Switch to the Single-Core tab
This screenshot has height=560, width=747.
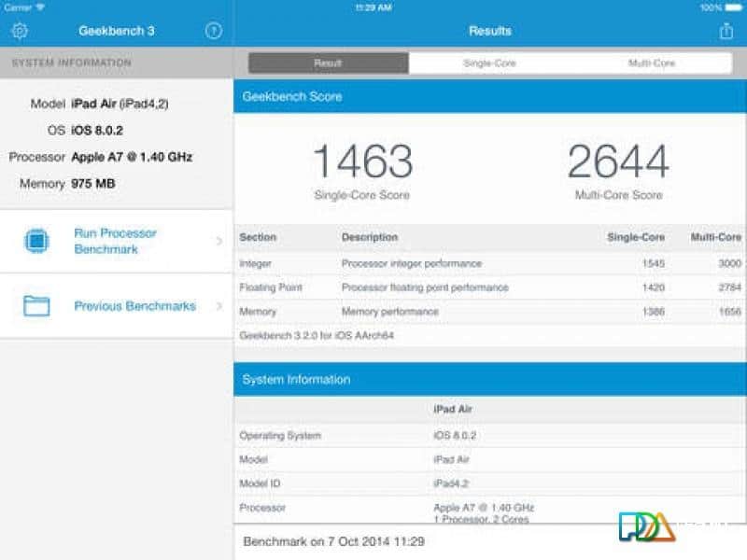[489, 63]
